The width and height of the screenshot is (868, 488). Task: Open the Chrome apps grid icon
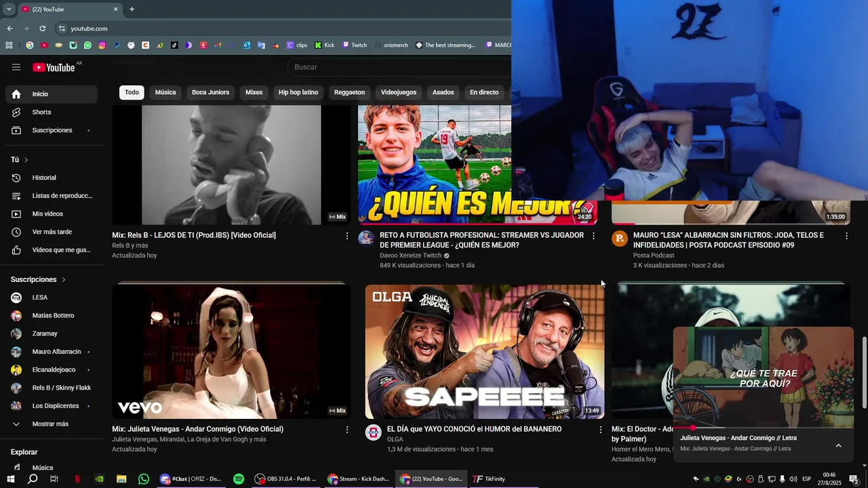pyautogui.click(x=9, y=45)
